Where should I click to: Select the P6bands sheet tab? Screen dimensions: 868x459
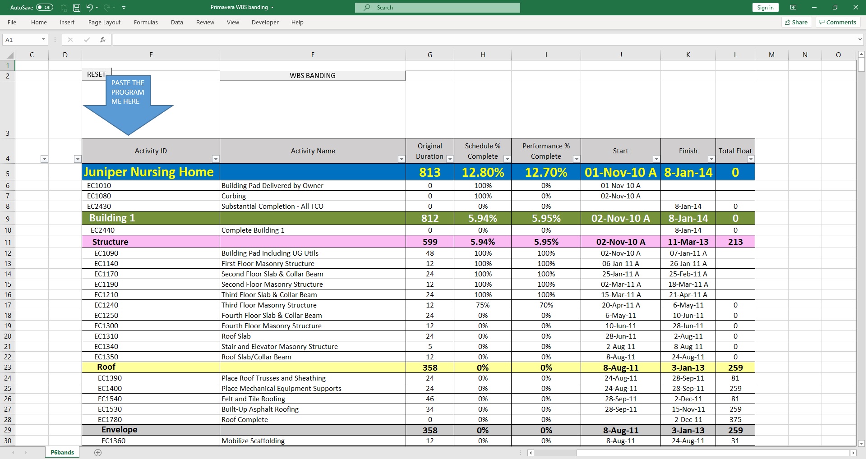(x=62, y=452)
